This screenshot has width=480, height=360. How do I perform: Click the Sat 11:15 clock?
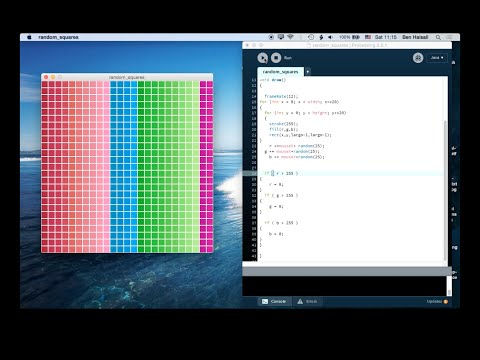(386, 37)
